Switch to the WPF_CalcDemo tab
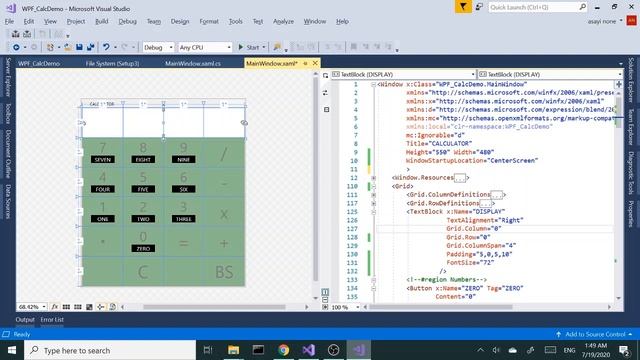The width and height of the screenshot is (640, 360). (x=39, y=63)
